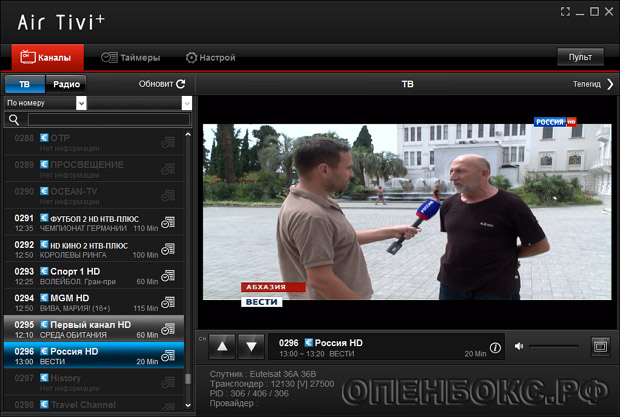Set timer icon for ОТР channel
Viewport: 620px width, 417px height.
[168, 142]
